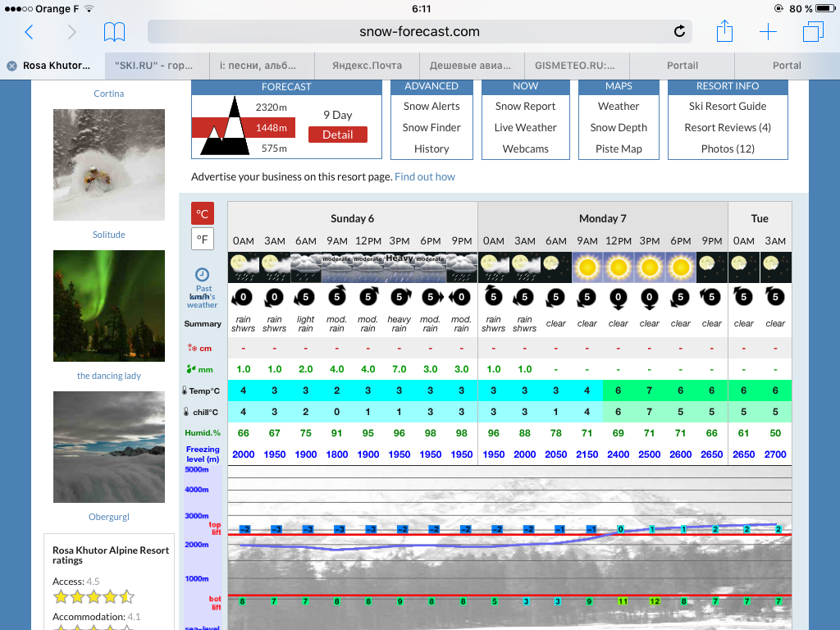Tap the Sunday 9PM wind arrow icon

(x=461, y=297)
